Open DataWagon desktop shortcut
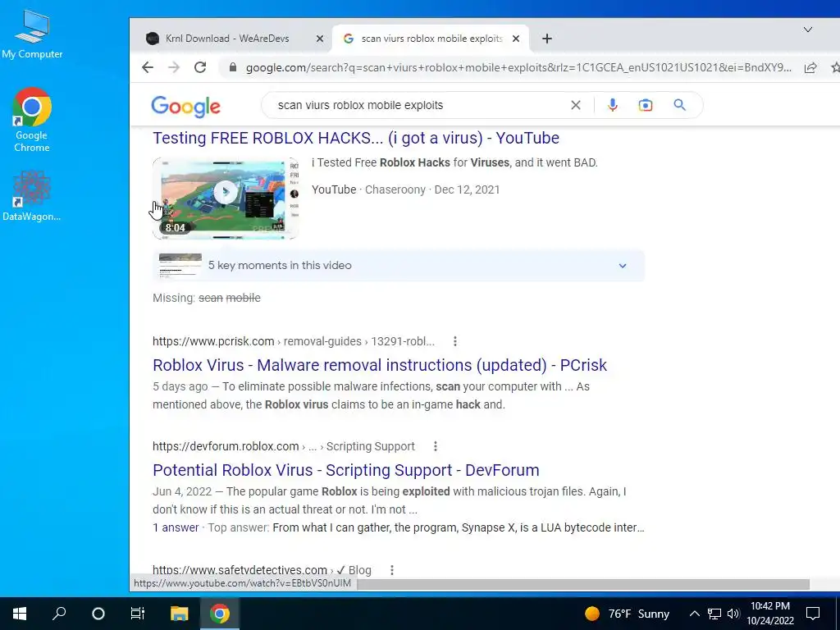This screenshot has width=840, height=630. [x=32, y=195]
